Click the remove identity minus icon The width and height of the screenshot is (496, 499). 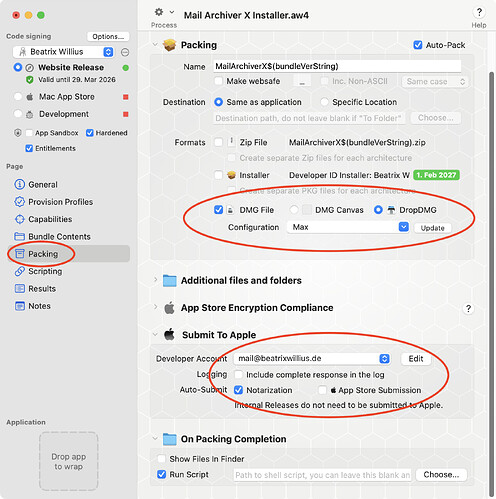(125, 52)
